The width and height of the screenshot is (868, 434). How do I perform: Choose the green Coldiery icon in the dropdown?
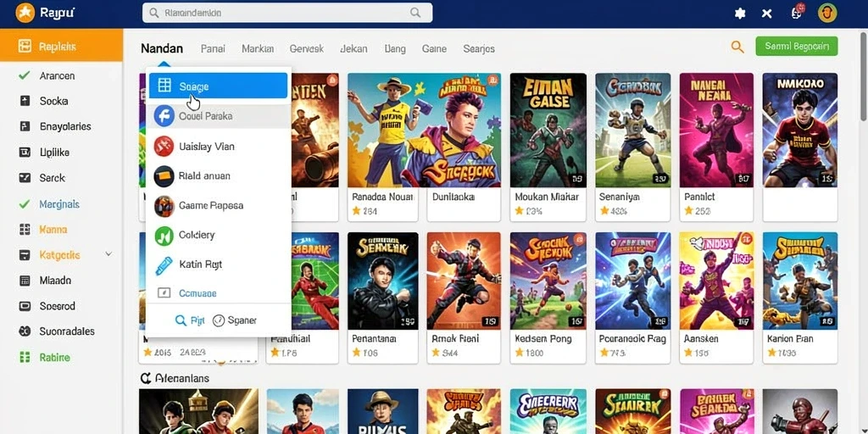point(164,236)
